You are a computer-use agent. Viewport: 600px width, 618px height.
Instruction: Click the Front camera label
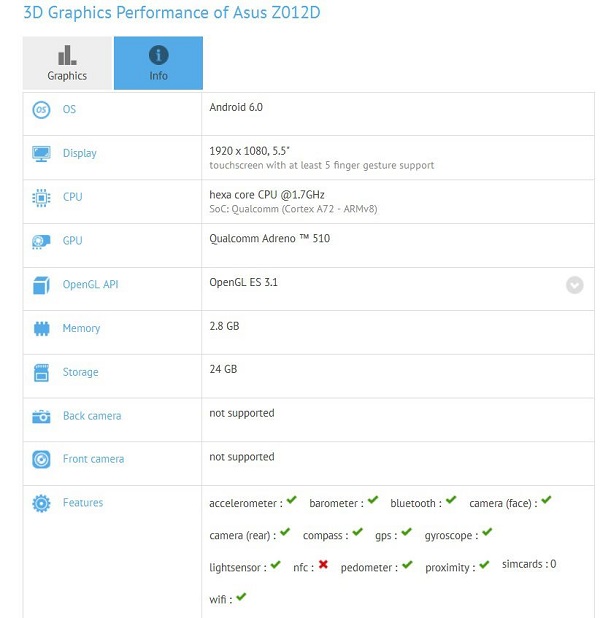93,459
